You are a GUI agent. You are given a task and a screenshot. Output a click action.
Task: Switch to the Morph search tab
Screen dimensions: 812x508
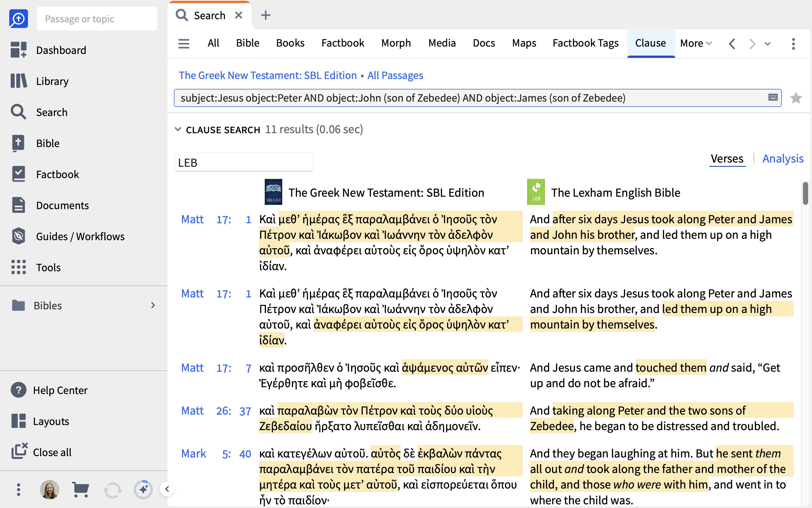396,43
